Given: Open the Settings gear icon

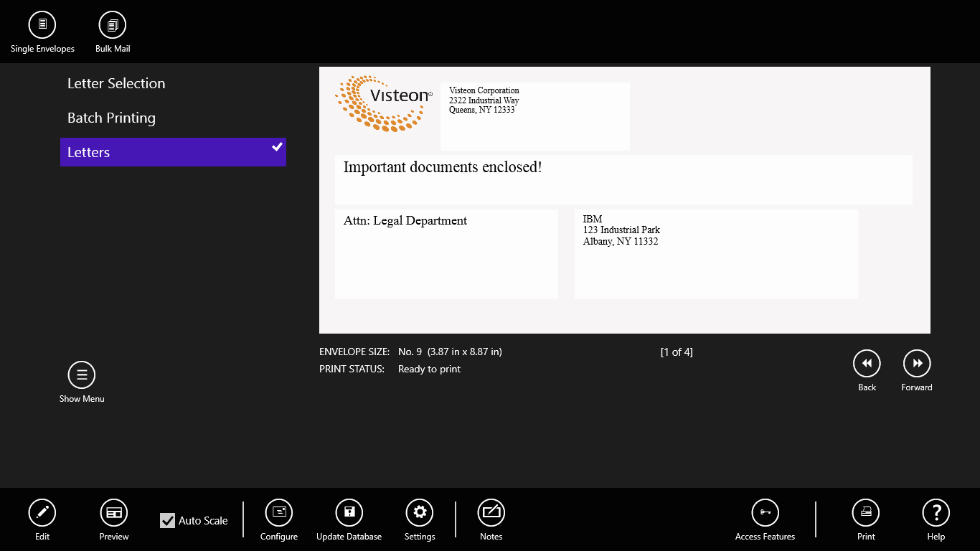Looking at the screenshot, I should [419, 512].
